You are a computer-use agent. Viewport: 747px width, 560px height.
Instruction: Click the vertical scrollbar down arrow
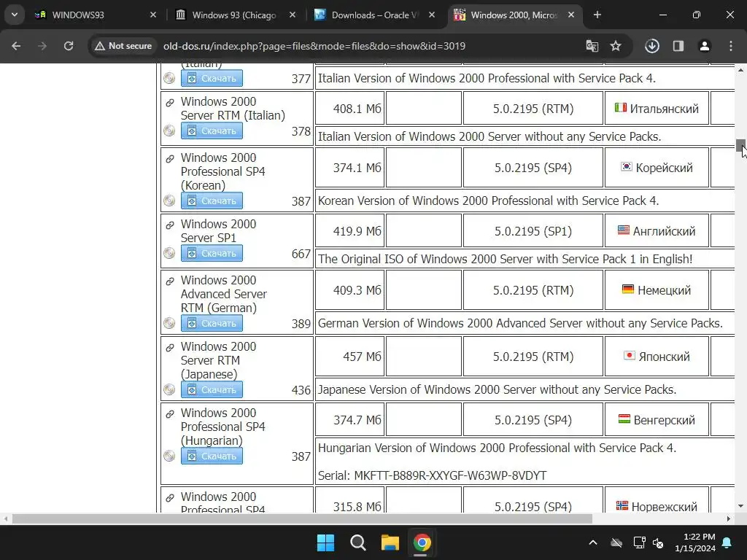(740, 506)
